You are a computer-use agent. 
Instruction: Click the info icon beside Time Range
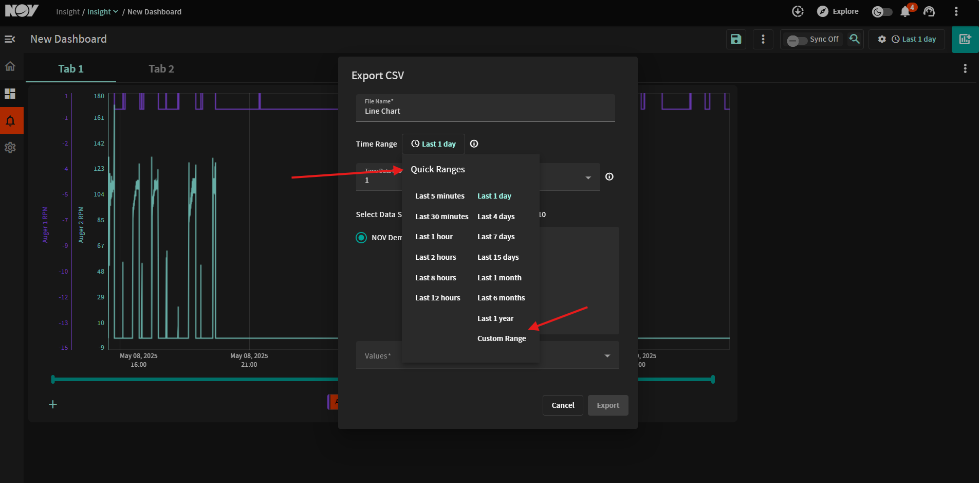[x=474, y=144]
